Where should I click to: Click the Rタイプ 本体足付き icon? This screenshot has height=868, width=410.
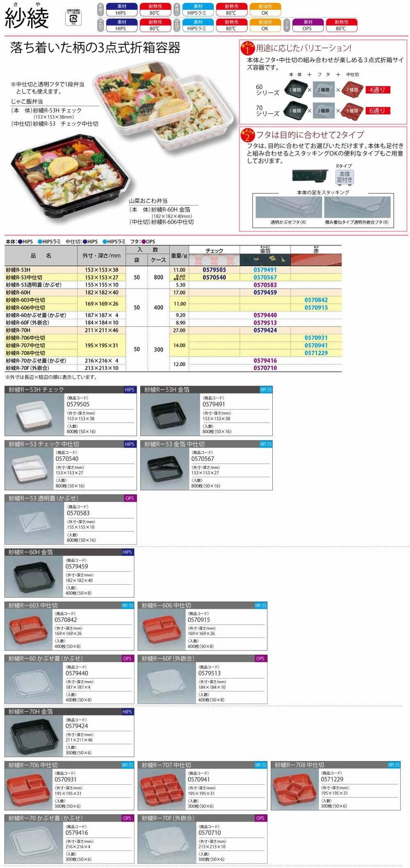pyautogui.click(x=344, y=177)
